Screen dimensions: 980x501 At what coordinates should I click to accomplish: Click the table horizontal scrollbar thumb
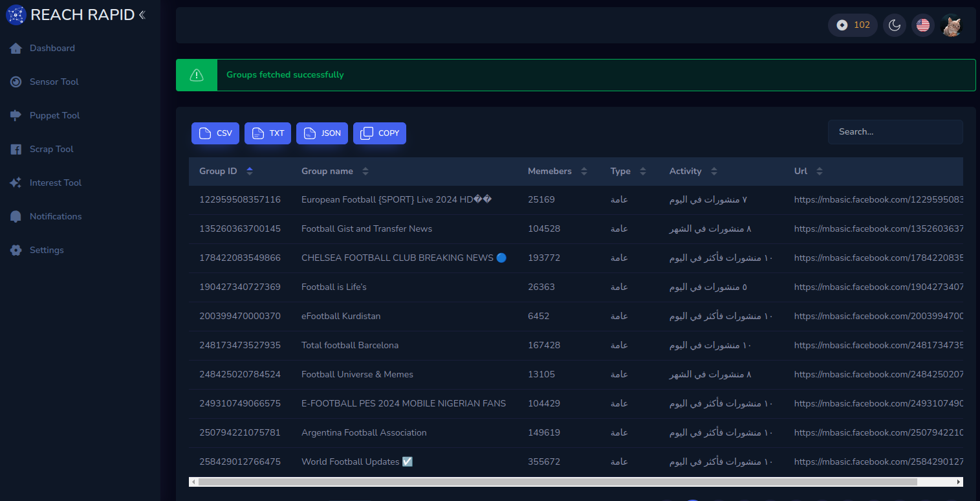pos(558,482)
